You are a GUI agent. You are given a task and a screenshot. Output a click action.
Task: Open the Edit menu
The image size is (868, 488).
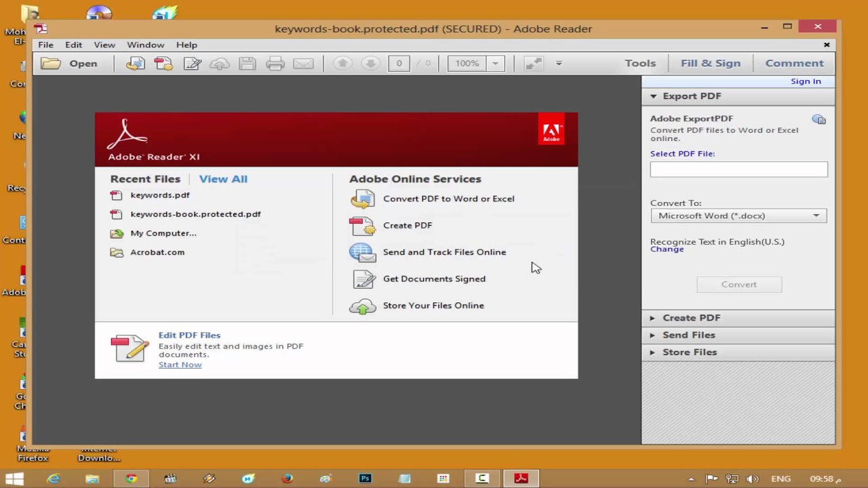point(73,45)
